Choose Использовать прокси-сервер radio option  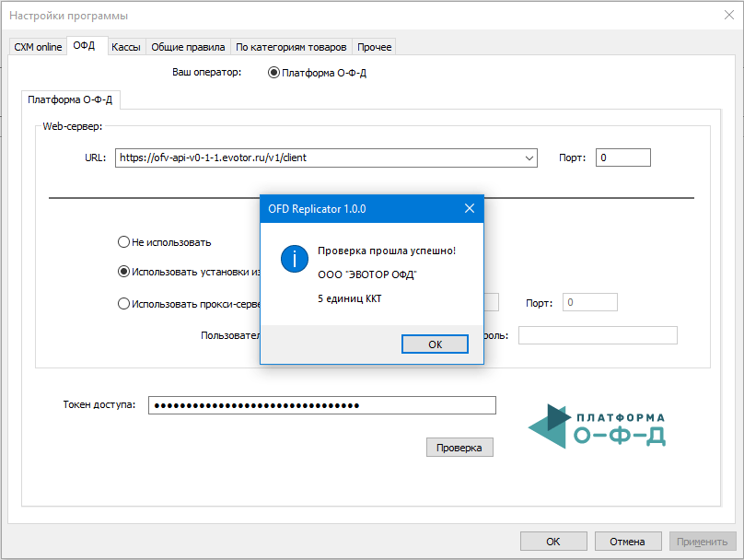click(124, 302)
